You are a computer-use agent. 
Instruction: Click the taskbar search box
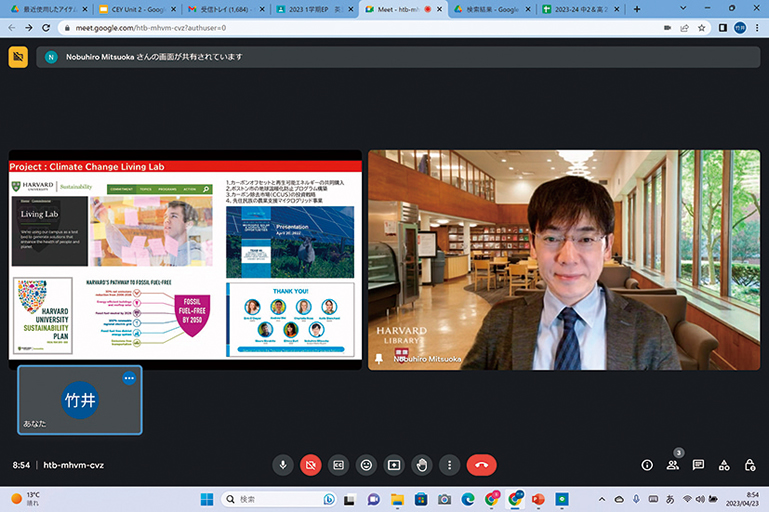click(278, 499)
